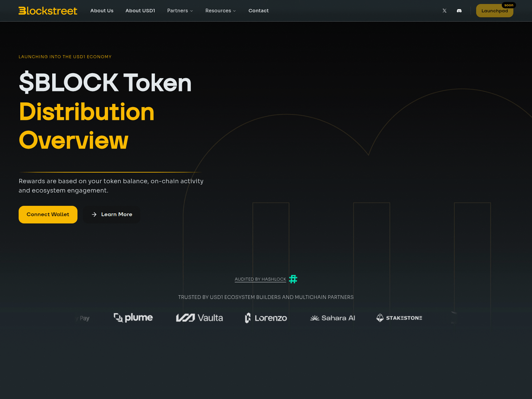Viewport: 532px width, 399px height.
Task: Click the Connect Wallet button
Action: (x=48, y=214)
